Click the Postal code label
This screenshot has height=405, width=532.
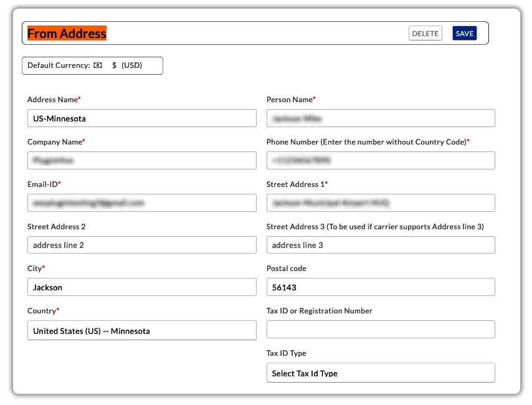(x=287, y=269)
